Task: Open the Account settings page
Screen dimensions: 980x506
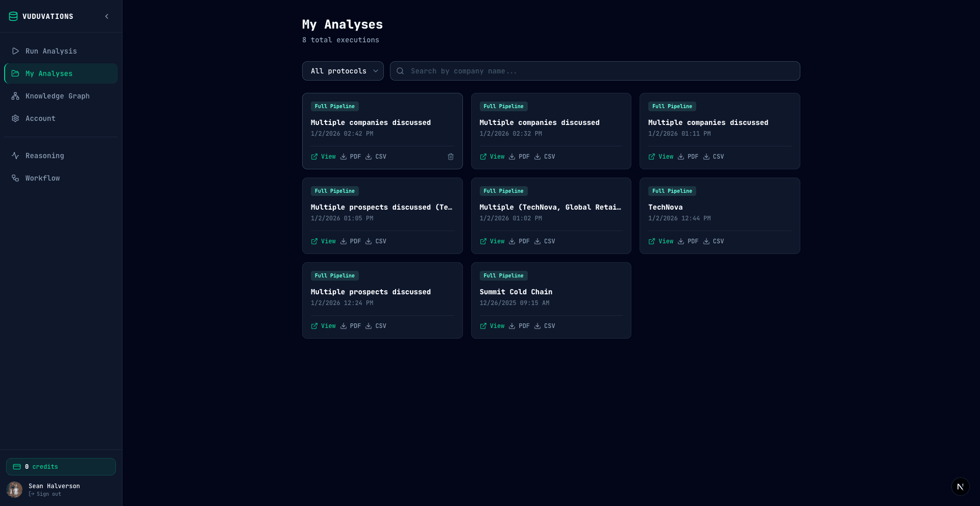Action: point(61,118)
